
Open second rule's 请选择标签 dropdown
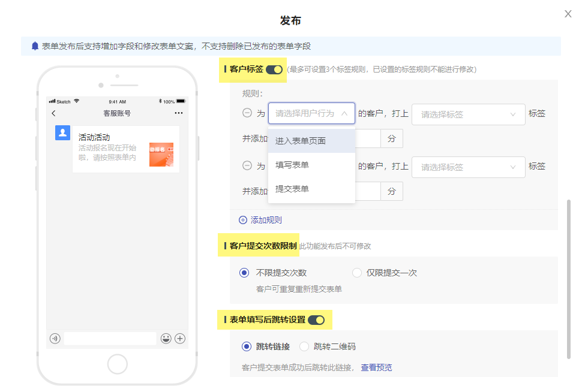pos(469,167)
